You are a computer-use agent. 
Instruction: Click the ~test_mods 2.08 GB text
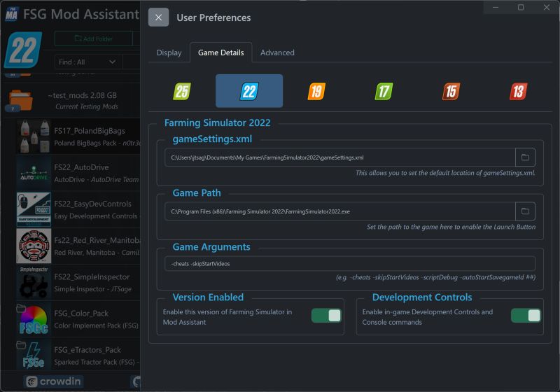click(x=82, y=95)
